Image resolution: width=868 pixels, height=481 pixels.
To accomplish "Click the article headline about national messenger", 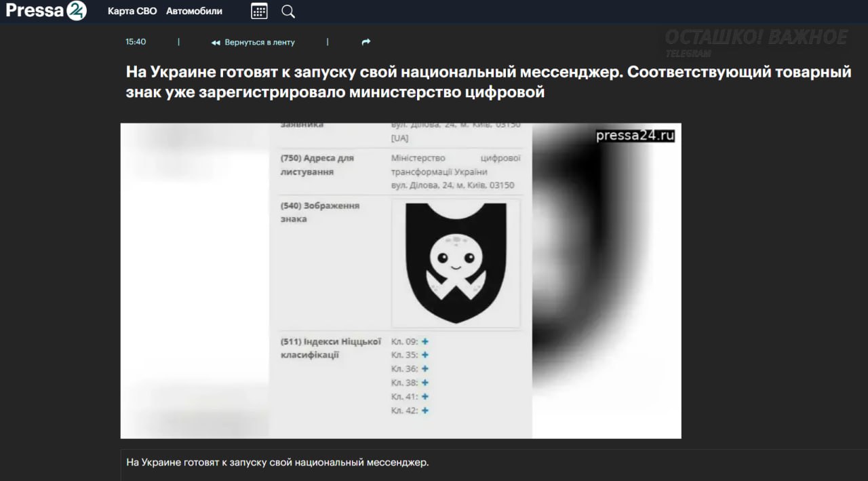I will (x=488, y=82).
